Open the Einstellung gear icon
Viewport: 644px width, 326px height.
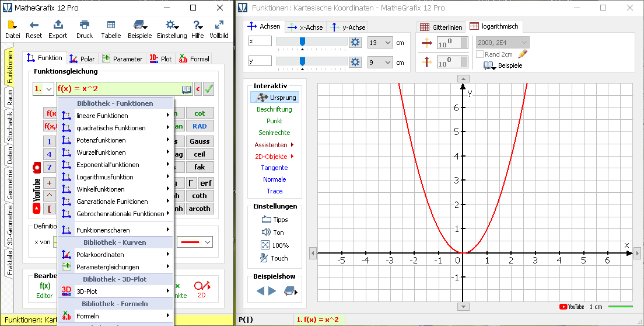[171, 25]
